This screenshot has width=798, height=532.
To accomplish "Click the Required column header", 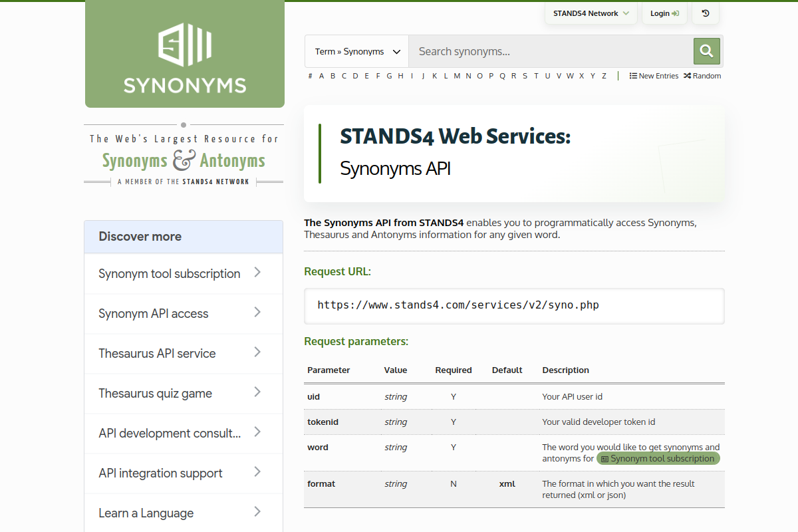I will 454,370.
